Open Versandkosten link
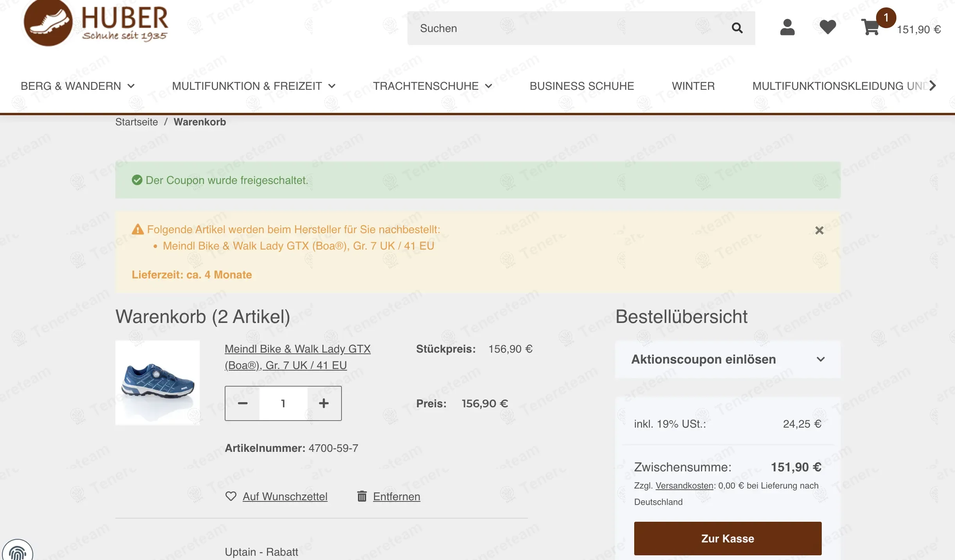955x560 pixels. [x=685, y=485]
